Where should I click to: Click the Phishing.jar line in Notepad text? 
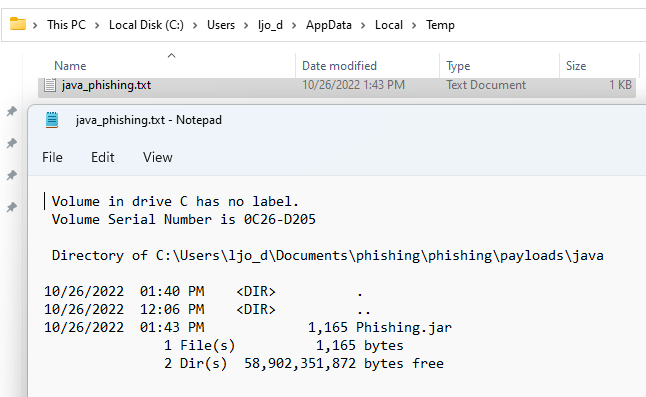coord(248,327)
